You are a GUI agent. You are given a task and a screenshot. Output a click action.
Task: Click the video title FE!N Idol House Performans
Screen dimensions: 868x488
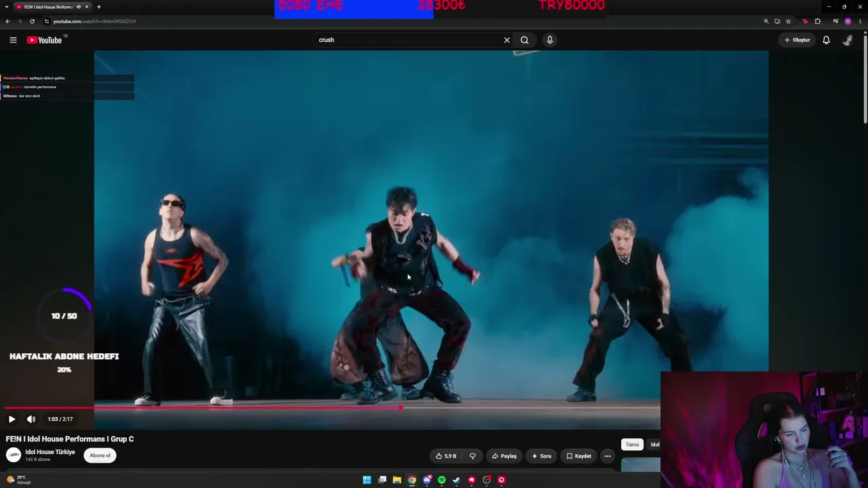(70, 439)
